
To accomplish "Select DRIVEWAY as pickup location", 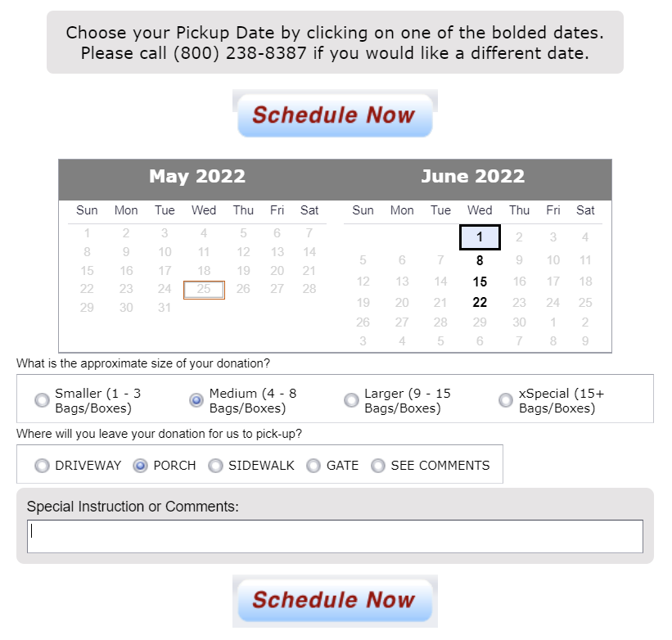I will tap(42, 465).
